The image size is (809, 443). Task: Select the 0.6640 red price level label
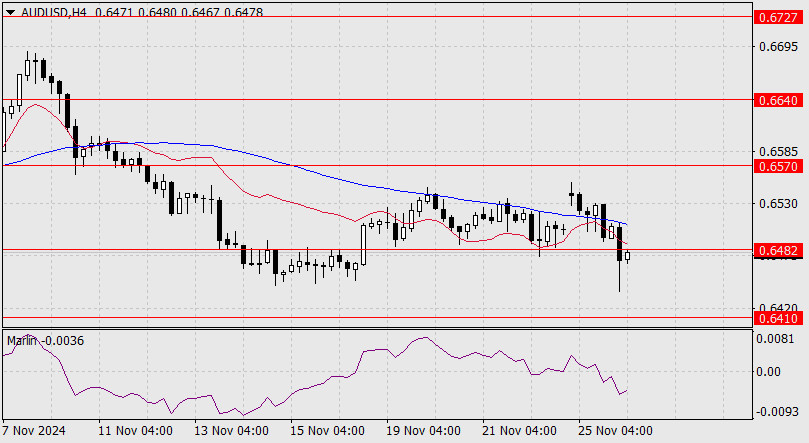pyautogui.click(x=779, y=100)
